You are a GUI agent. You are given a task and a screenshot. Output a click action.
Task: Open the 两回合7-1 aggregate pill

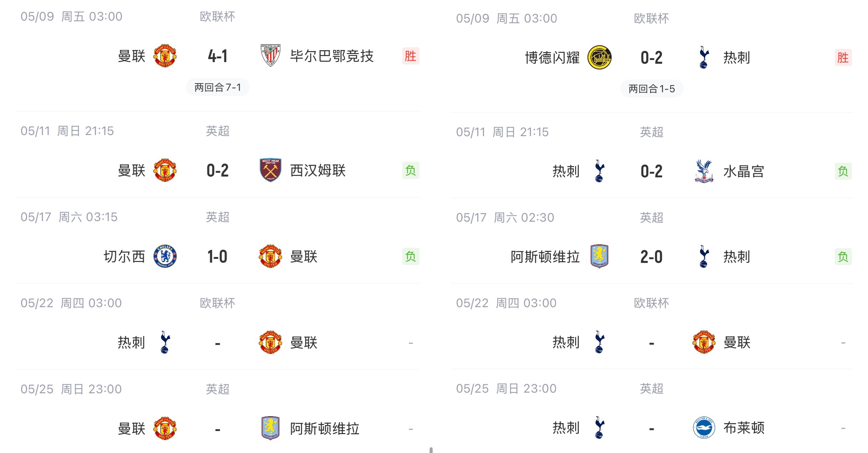tap(218, 87)
